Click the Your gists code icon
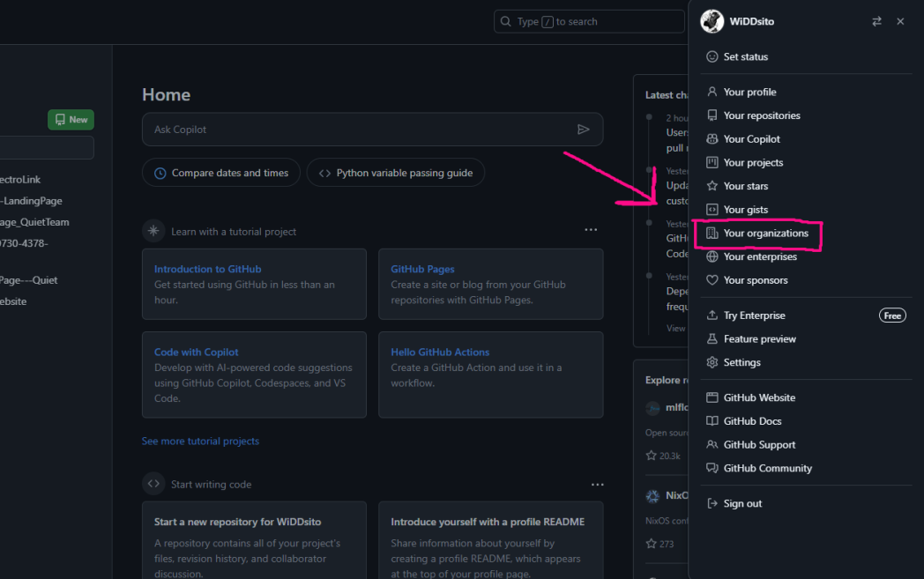Viewport: 924px width, 579px height. coord(712,210)
